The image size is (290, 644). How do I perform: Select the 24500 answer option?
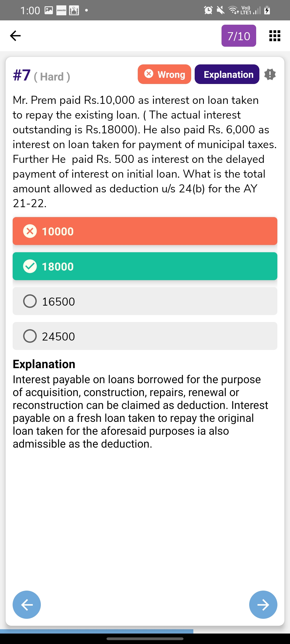(x=145, y=336)
